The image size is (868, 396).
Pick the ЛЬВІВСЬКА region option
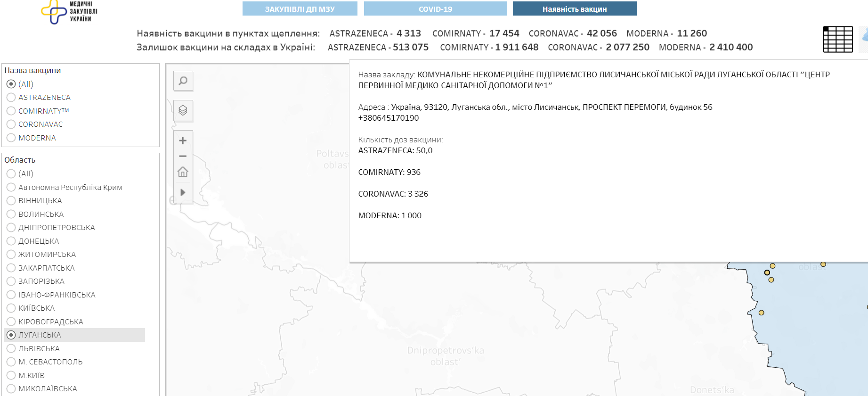click(x=11, y=349)
